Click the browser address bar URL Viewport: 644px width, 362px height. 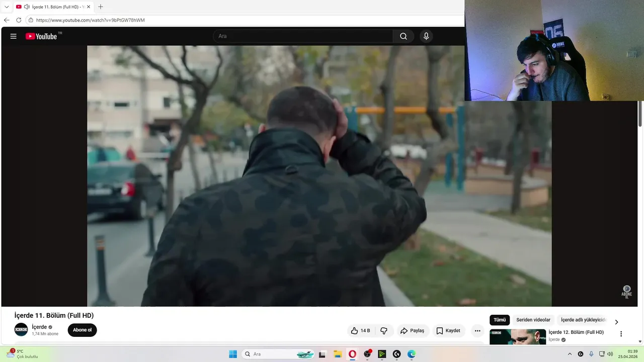tap(91, 20)
